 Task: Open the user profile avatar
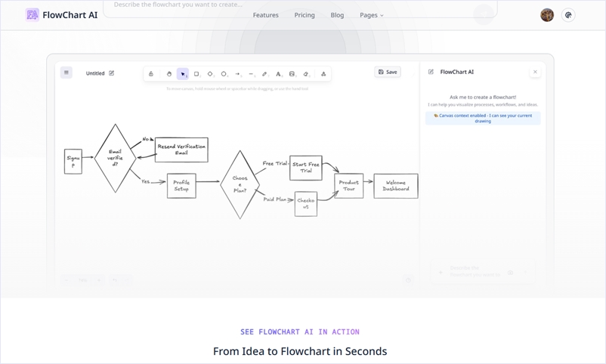(x=547, y=15)
